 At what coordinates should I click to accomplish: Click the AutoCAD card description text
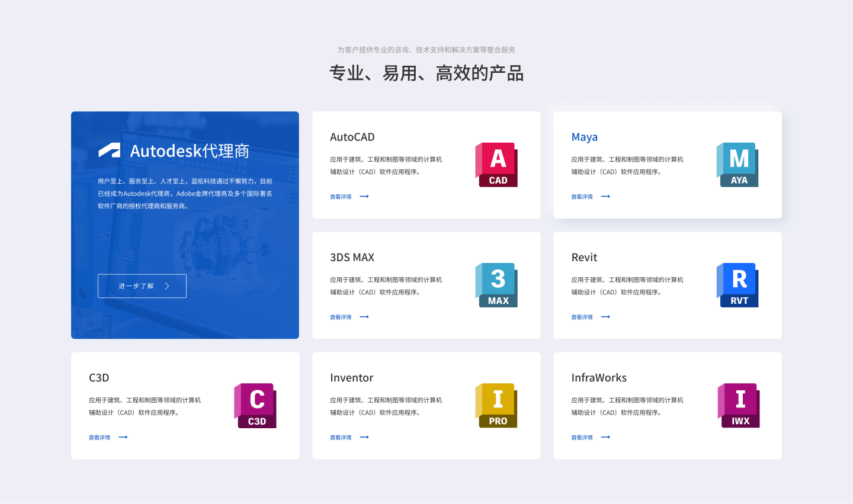point(386,166)
